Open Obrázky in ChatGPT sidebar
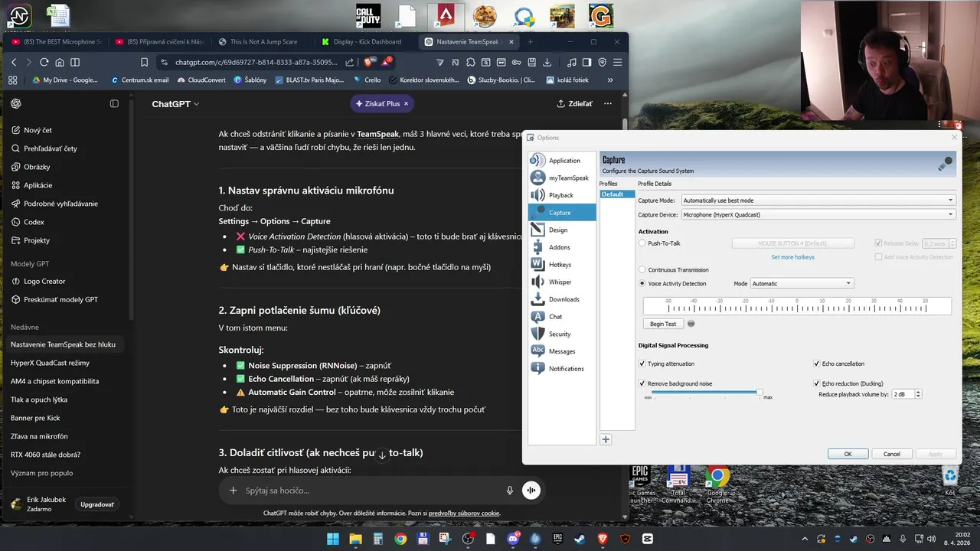 pyautogui.click(x=64, y=167)
